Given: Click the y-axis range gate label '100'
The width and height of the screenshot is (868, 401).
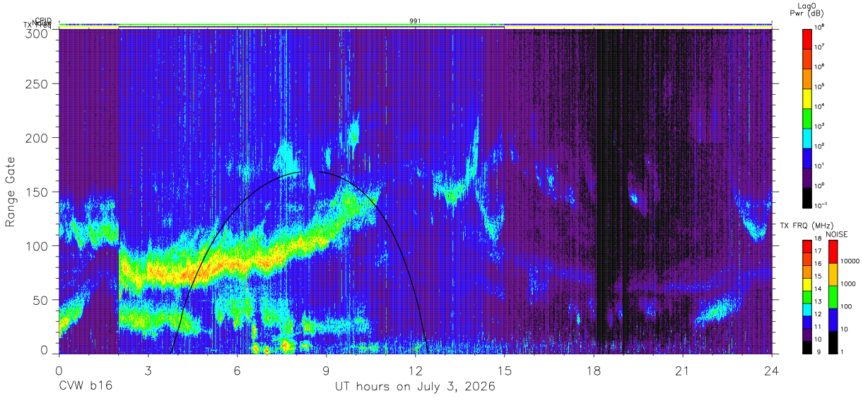Looking at the screenshot, I should (38, 246).
